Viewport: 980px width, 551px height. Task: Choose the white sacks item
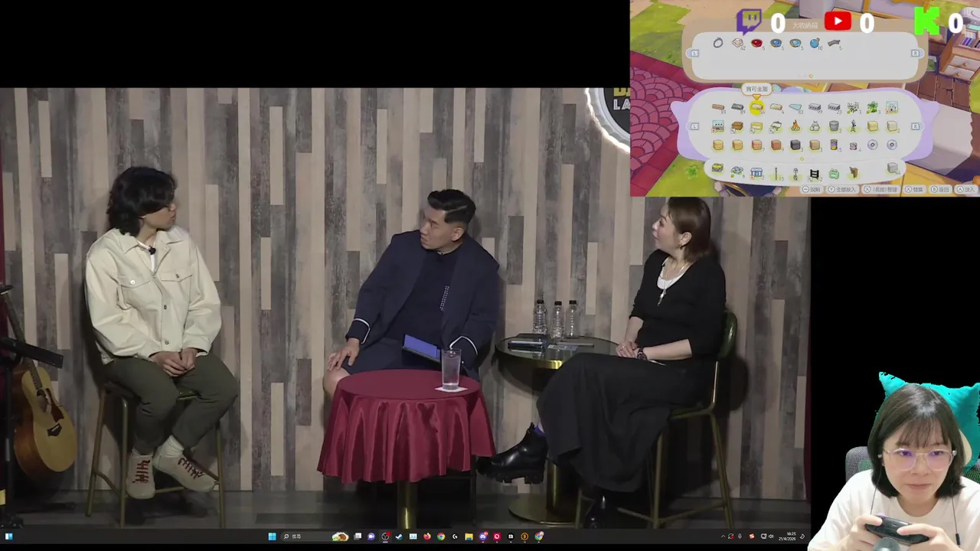815,126
